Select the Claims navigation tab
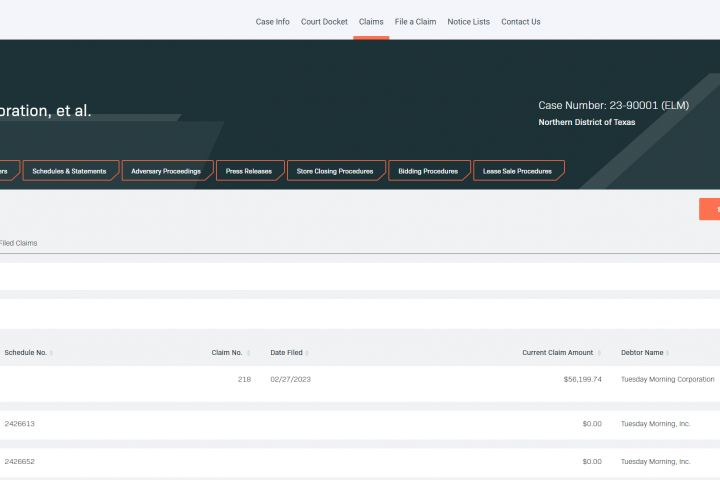This screenshot has height=480, width=720. [371, 22]
